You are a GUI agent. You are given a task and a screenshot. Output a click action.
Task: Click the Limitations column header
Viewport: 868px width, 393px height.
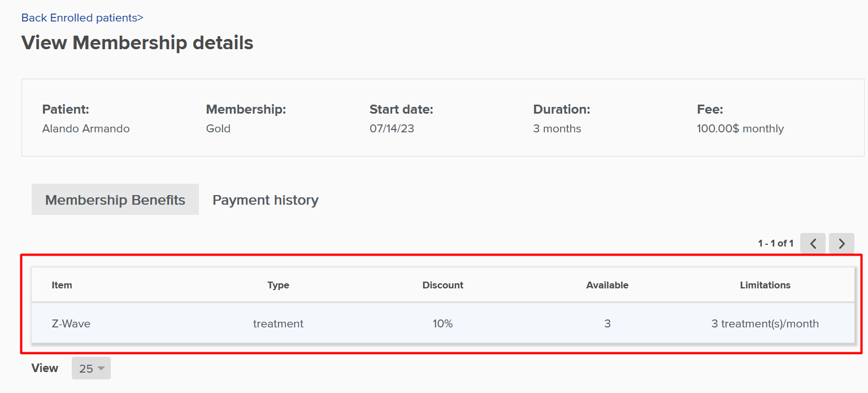(765, 285)
